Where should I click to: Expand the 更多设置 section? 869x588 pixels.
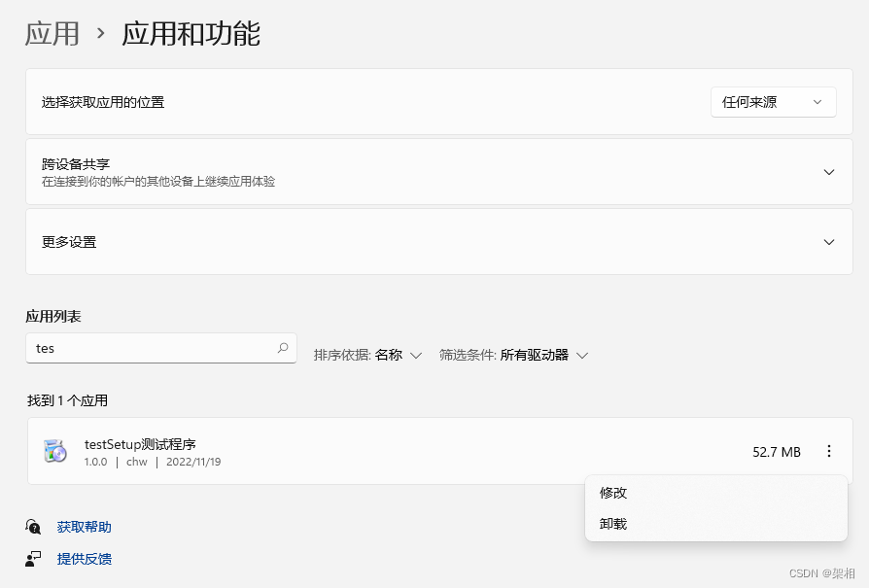(828, 242)
